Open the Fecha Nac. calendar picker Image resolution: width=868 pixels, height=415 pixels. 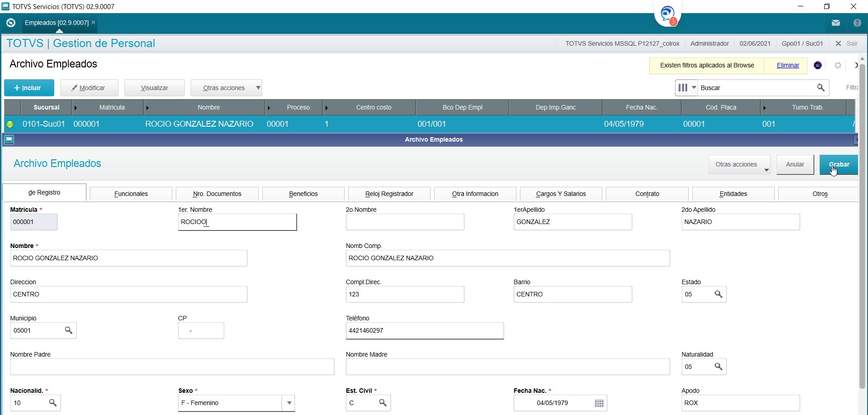[x=599, y=403]
